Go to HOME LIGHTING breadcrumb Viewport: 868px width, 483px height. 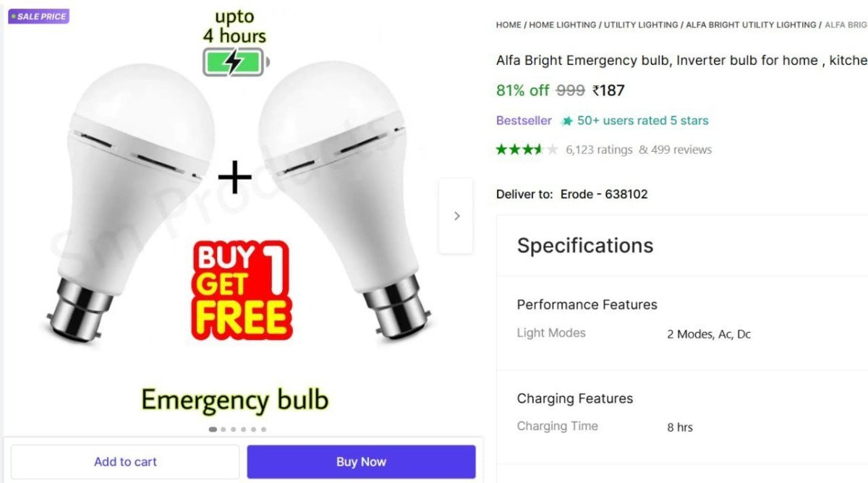563,25
